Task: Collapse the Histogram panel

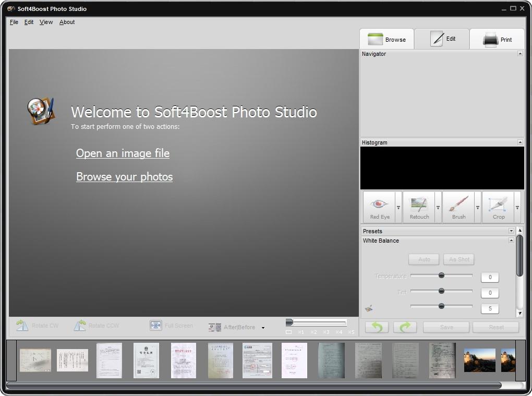Action: pyautogui.click(x=520, y=142)
